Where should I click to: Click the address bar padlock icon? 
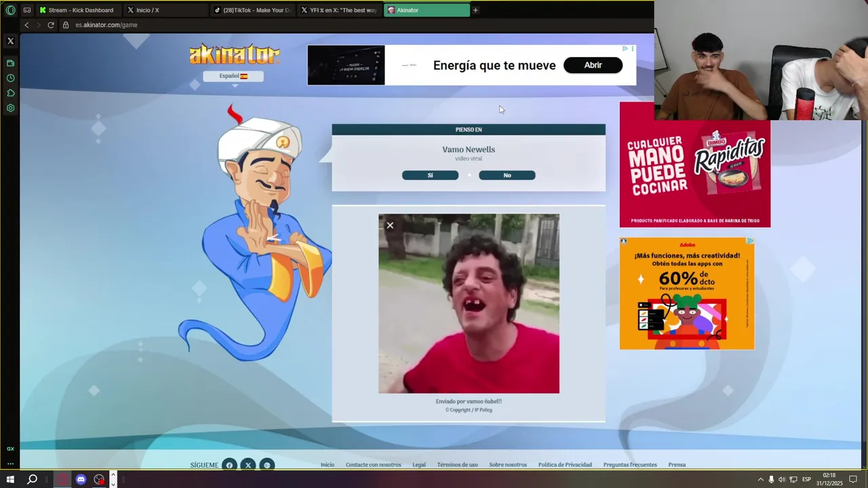pyautogui.click(x=66, y=25)
